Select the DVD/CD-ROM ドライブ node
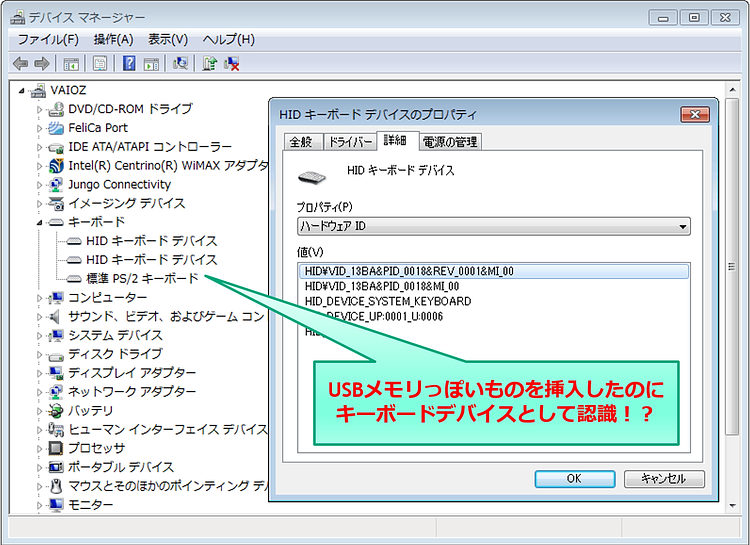 pos(129,109)
